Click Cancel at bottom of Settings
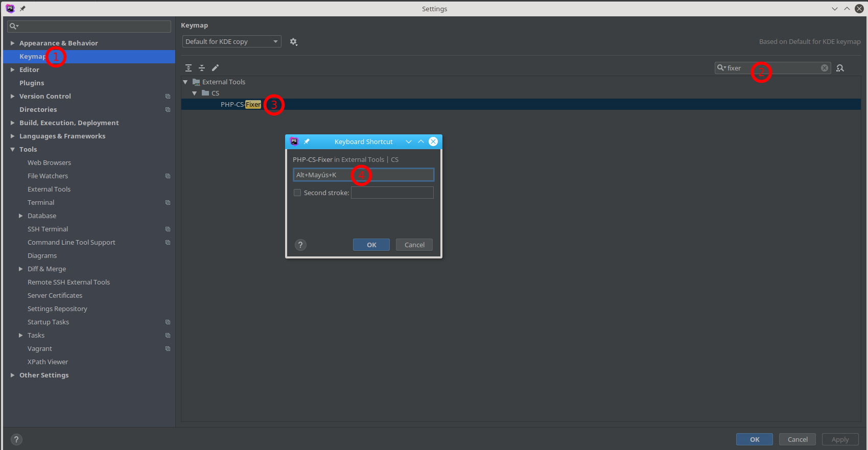The image size is (868, 450). [x=797, y=439]
